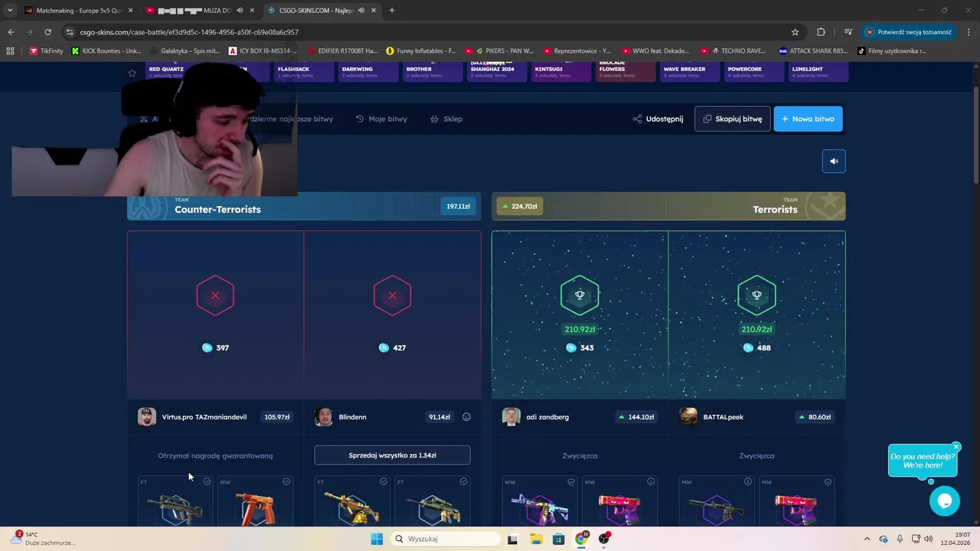Select the SHANGHAI 2024 case tile
980x551 pixels.
(x=497, y=71)
